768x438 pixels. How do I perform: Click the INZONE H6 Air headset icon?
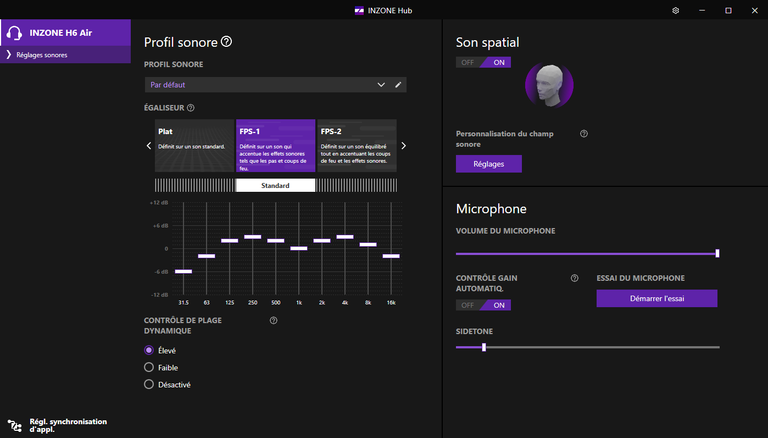coord(14,33)
